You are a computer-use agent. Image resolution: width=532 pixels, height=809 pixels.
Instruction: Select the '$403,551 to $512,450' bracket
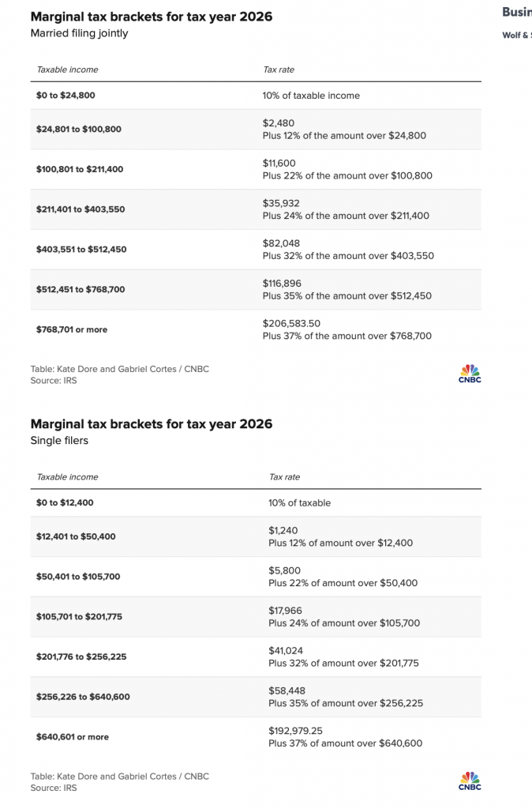(x=80, y=250)
